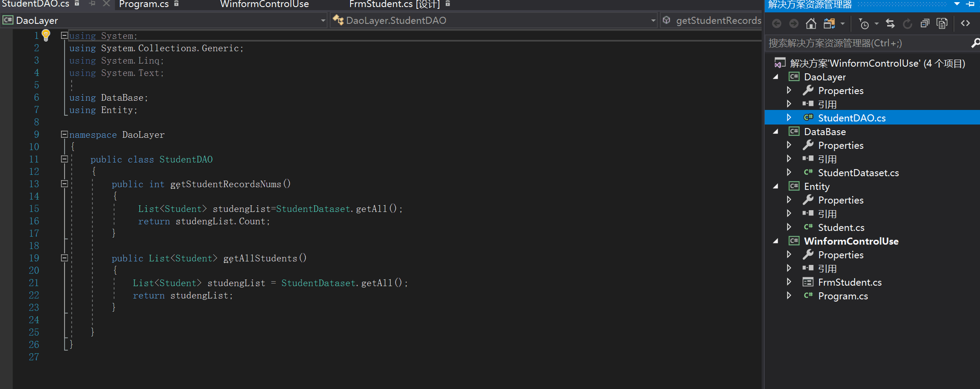Image resolution: width=980 pixels, height=389 pixels.
Task: Close the StudentDAO.cs tab with X
Action: (106, 4)
